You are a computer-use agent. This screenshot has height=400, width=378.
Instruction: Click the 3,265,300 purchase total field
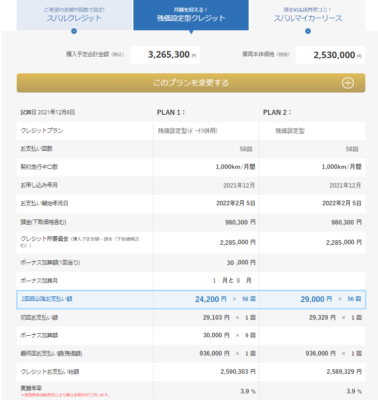coord(165,55)
